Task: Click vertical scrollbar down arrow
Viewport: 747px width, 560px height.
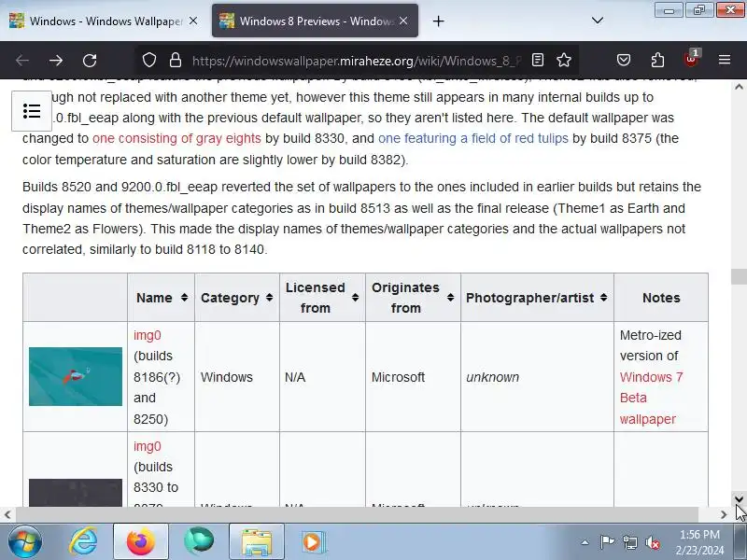Action: point(739,498)
